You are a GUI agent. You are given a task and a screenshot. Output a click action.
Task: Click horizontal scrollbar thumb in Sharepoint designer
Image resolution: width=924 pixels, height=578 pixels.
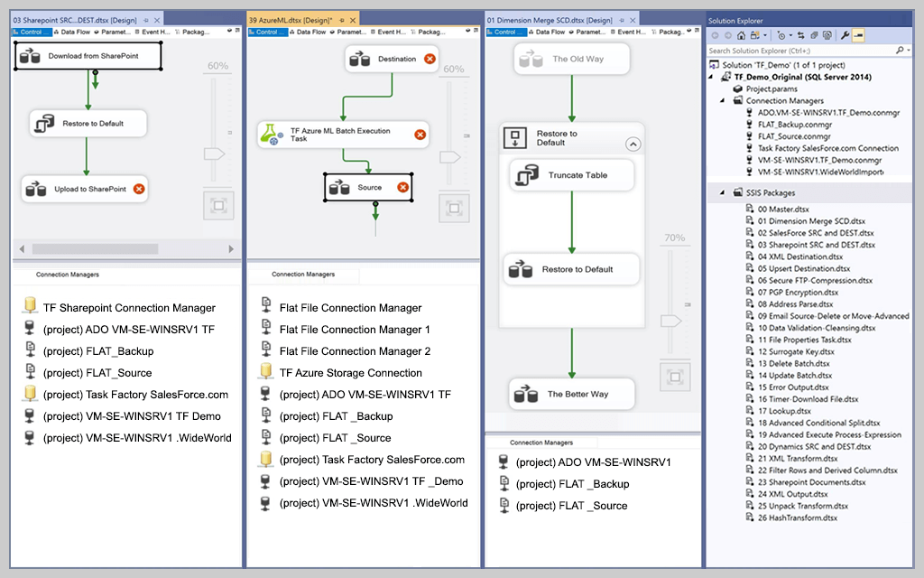point(95,249)
